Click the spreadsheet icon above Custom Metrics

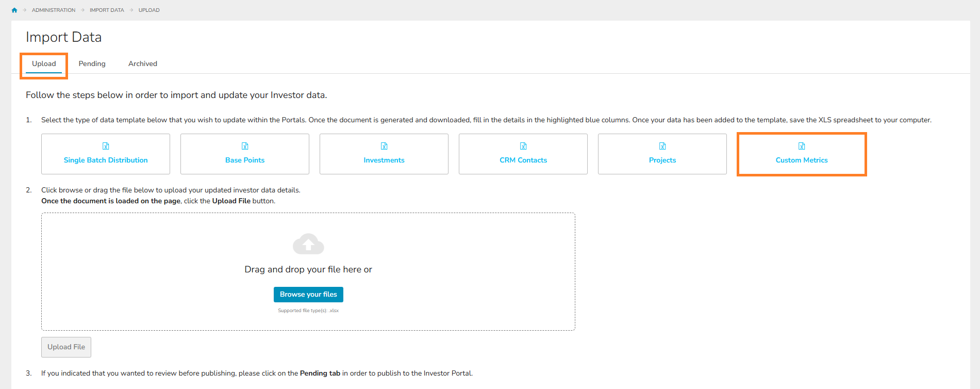tap(802, 146)
